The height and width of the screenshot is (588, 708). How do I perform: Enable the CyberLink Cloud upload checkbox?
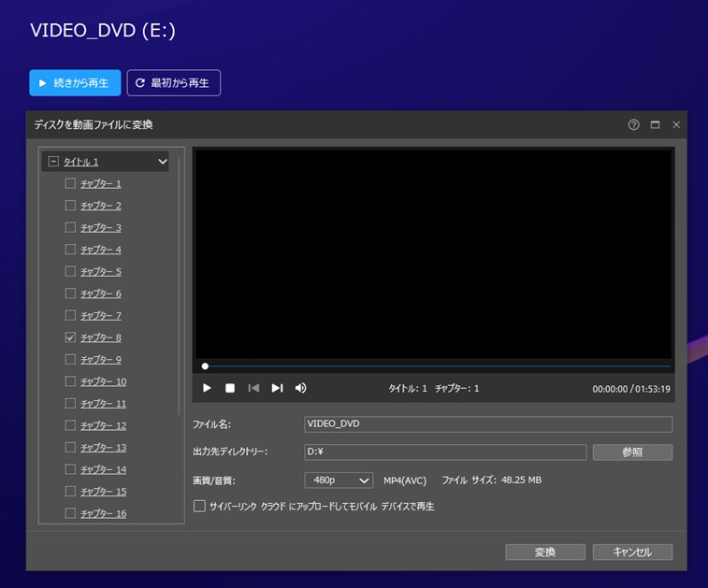(x=199, y=506)
